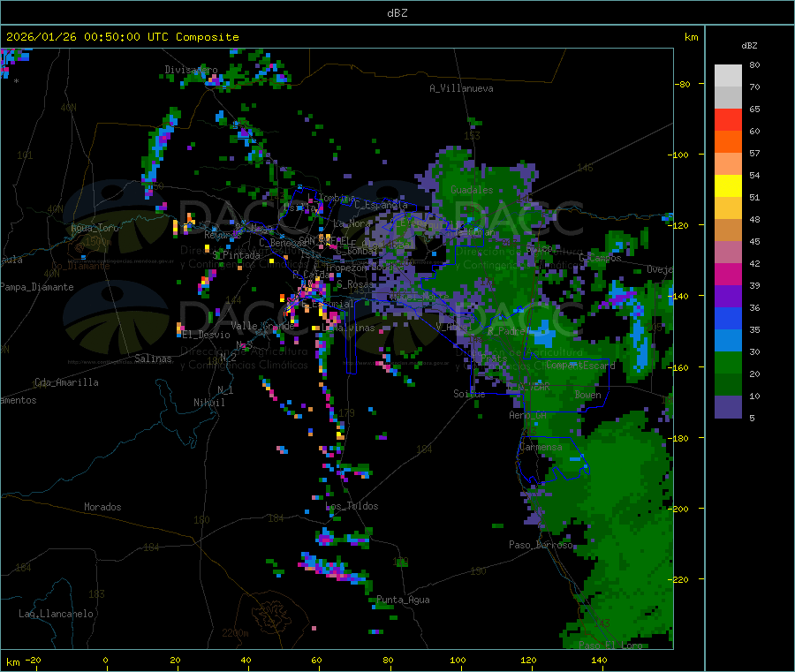795x672 pixels.
Task: Click the Paso_Barroso map label
Action: [x=541, y=545]
